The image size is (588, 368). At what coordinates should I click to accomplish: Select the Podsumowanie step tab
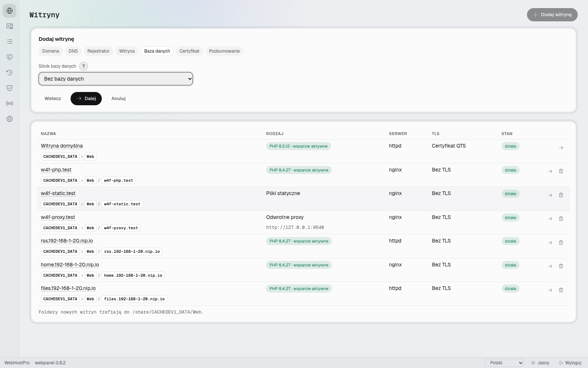[224, 51]
